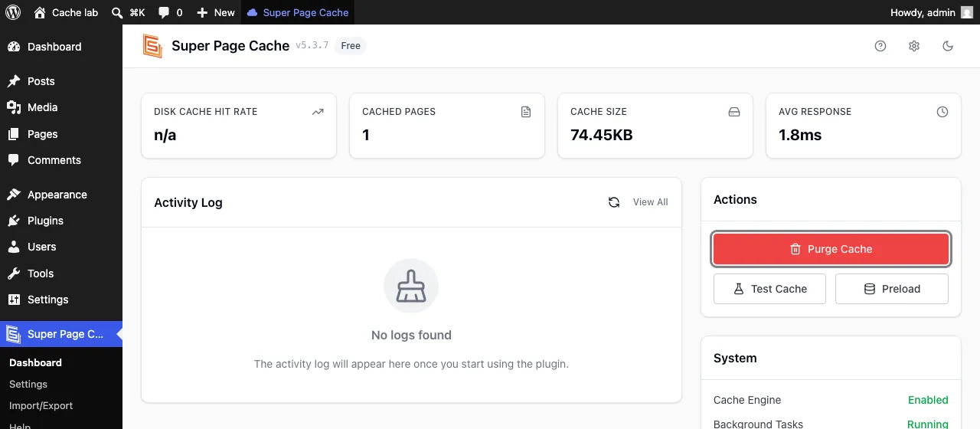Click the Cached Pages count of 1
Image resolution: width=980 pixels, height=429 pixels.
coord(366,136)
